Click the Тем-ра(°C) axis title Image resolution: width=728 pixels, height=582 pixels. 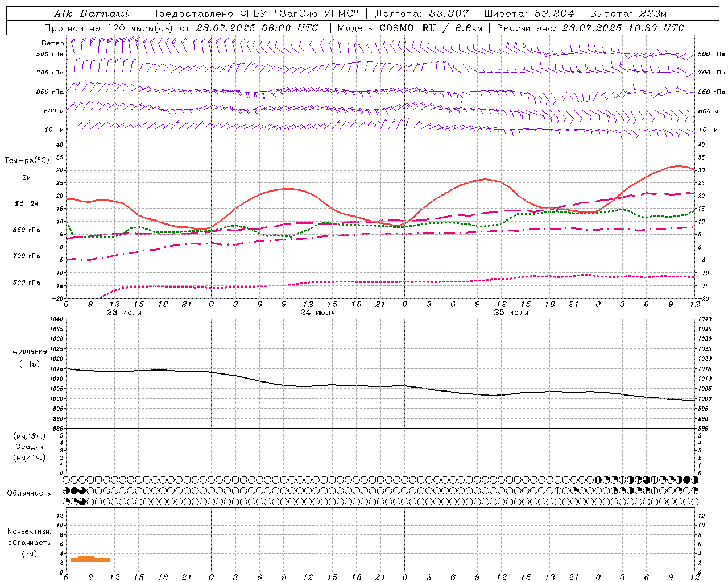coord(27,161)
